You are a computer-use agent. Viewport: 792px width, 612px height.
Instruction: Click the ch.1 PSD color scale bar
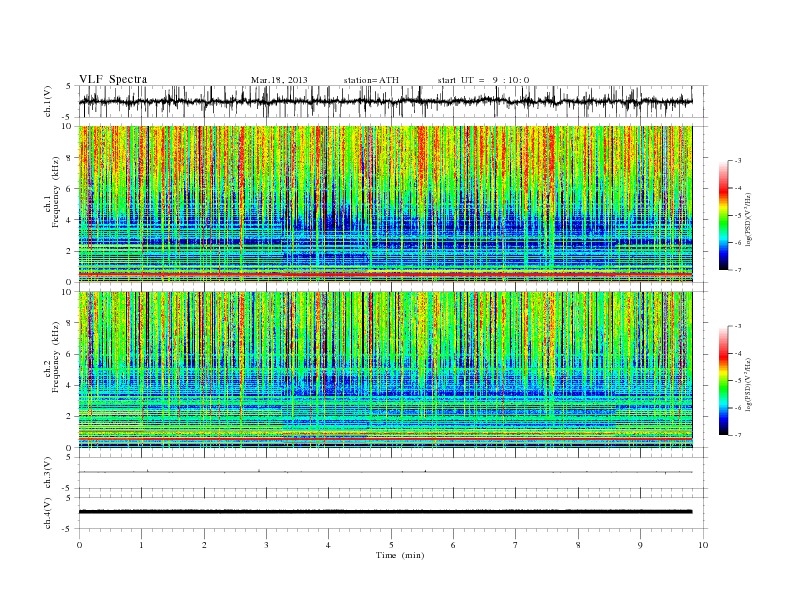point(724,215)
